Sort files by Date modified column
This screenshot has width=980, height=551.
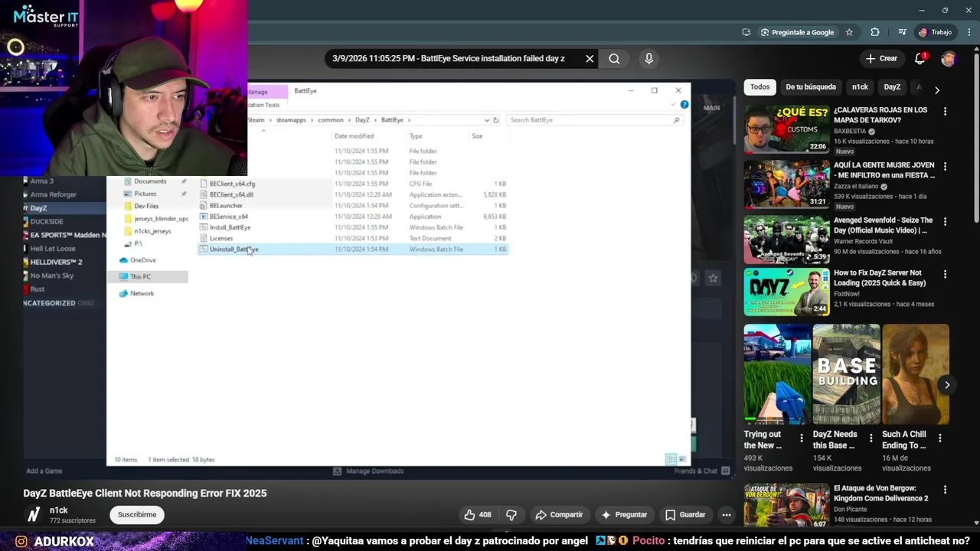(354, 136)
